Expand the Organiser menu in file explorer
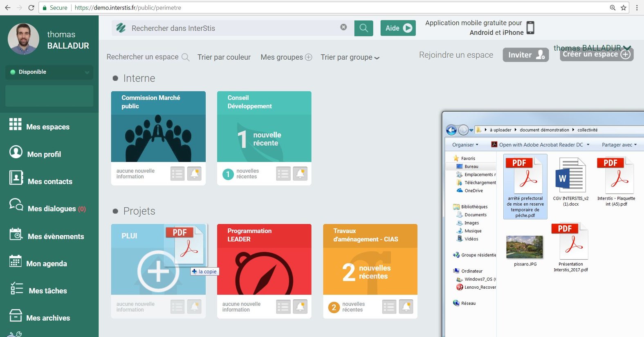The width and height of the screenshot is (644, 337). [465, 145]
